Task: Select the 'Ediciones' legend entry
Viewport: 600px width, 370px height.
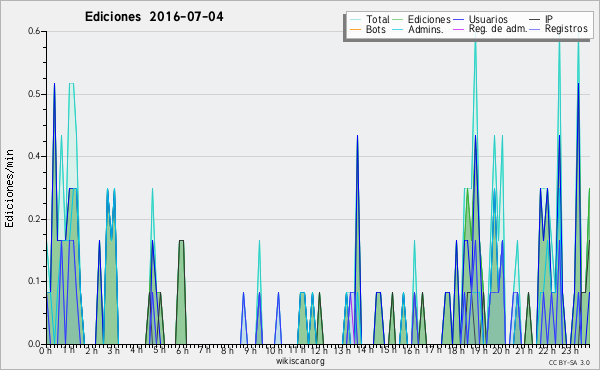Action: click(x=429, y=19)
